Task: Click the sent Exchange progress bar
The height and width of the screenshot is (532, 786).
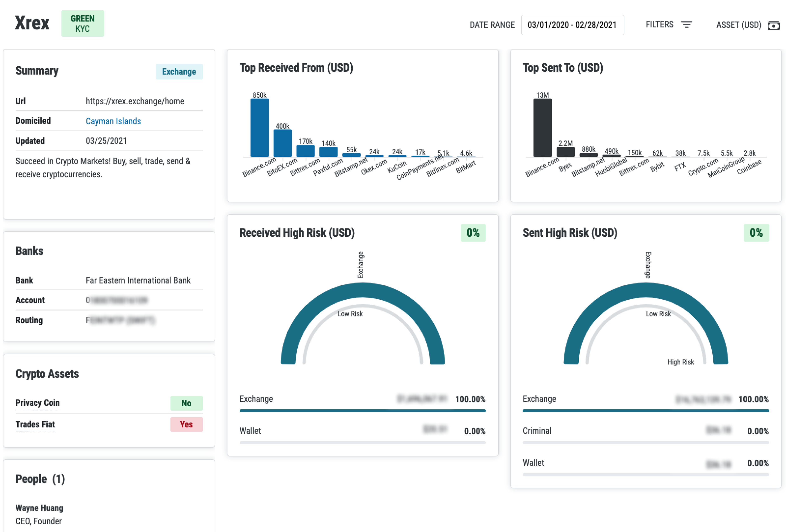Action: click(x=646, y=411)
